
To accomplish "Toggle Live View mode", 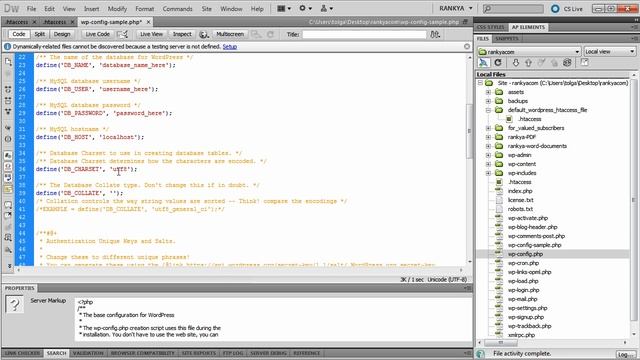I will 151,34.
